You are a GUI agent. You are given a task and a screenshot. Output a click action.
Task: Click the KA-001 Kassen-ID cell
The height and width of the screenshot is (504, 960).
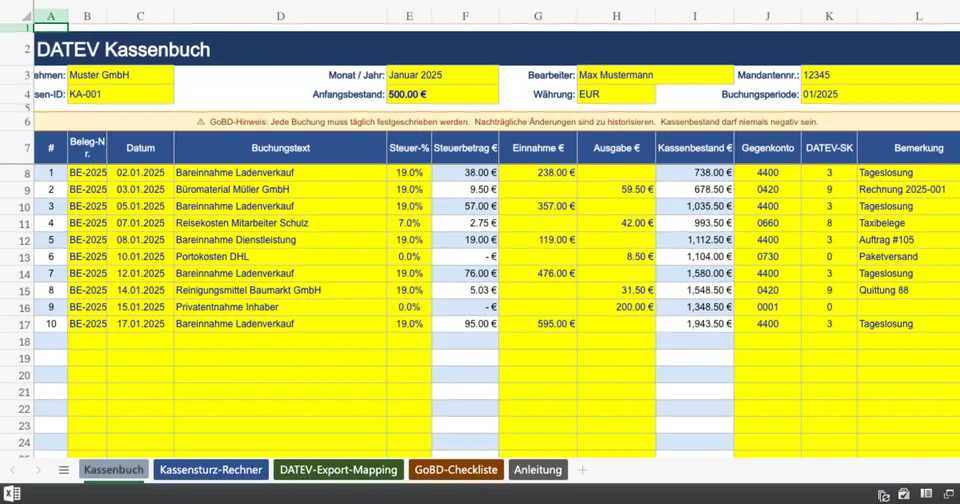pos(121,94)
